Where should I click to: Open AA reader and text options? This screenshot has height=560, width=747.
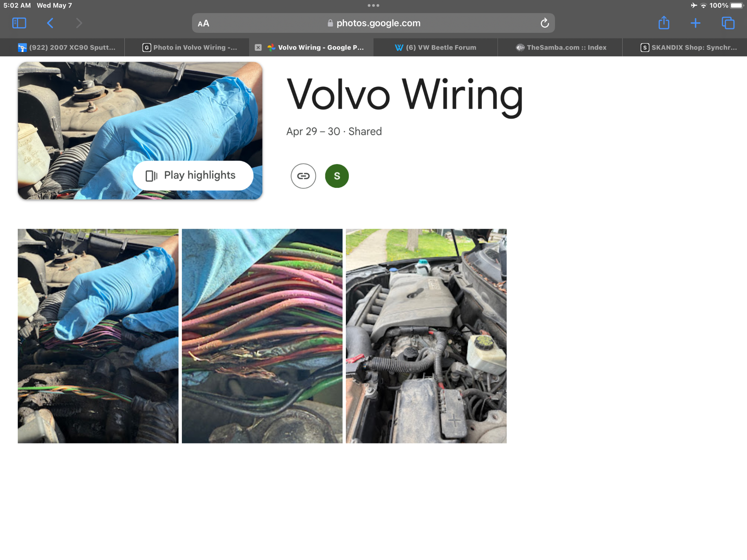[204, 24]
